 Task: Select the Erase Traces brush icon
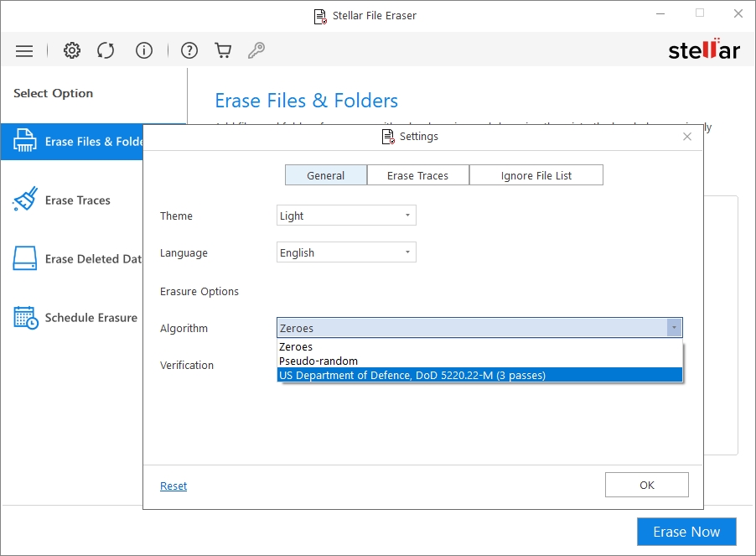[25, 200]
